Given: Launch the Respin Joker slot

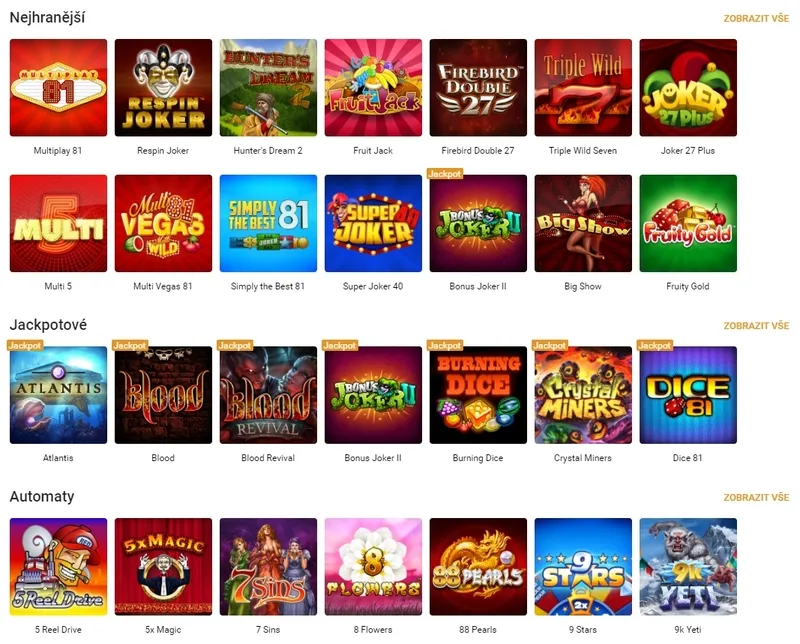Looking at the screenshot, I should click(163, 88).
